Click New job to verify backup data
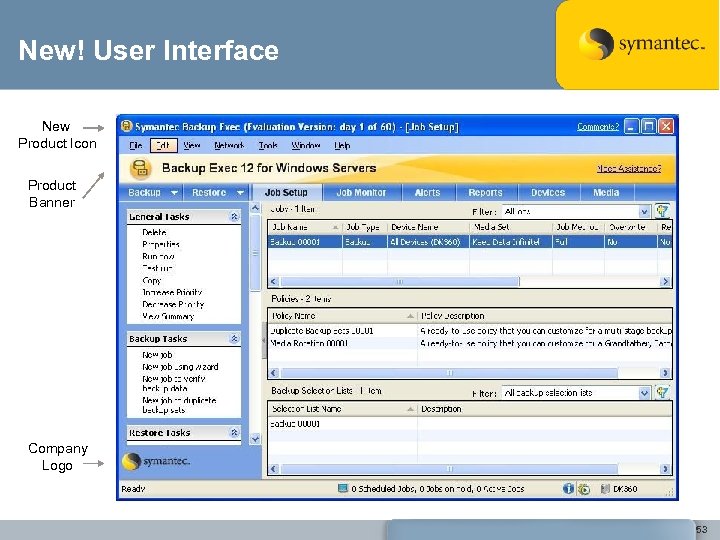This screenshot has height=540, width=720. [x=174, y=383]
